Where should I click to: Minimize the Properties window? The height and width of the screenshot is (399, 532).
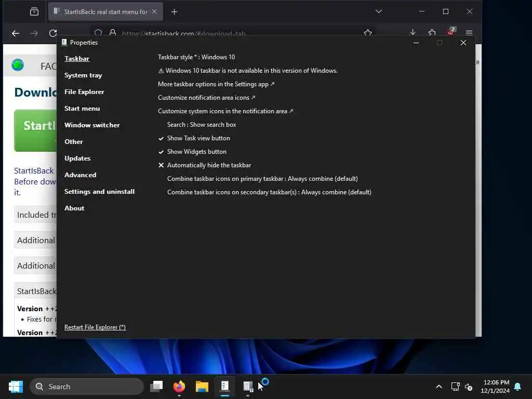point(416,43)
